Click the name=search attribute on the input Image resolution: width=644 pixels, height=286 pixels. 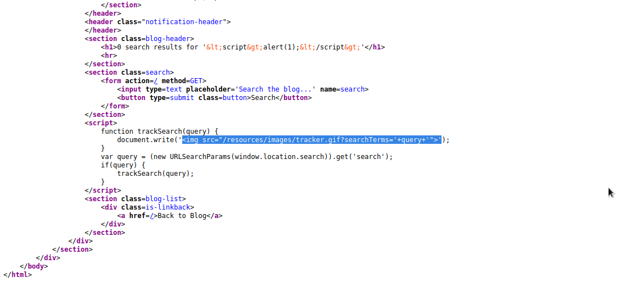click(x=342, y=89)
